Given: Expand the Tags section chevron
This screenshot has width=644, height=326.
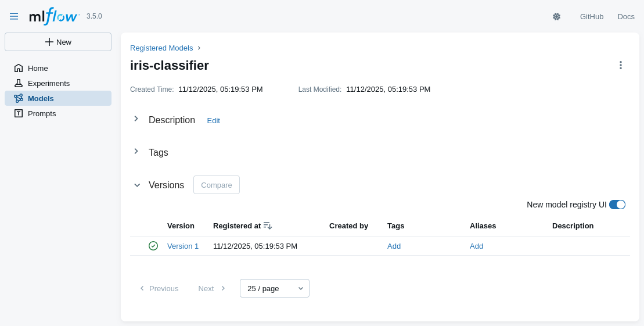Looking at the screenshot, I should (x=136, y=152).
